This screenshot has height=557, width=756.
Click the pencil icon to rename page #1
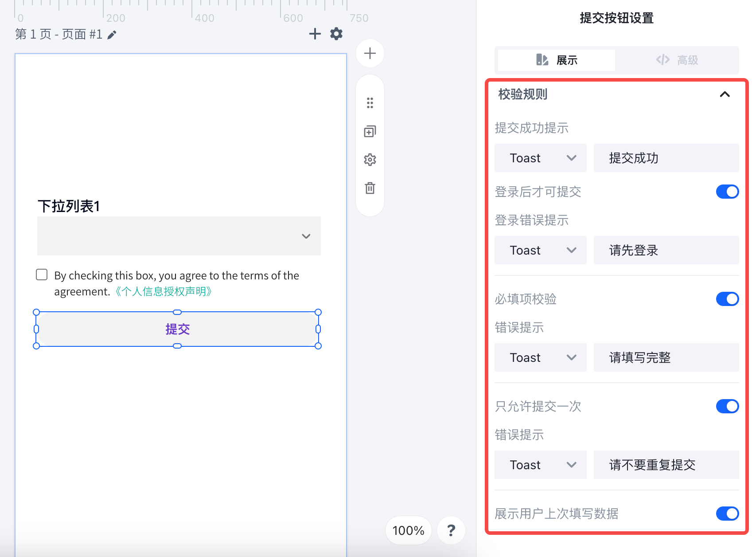tap(112, 35)
